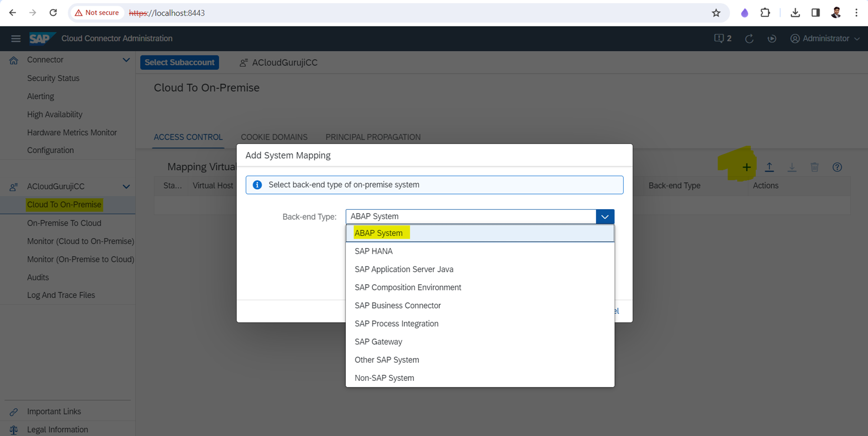Reload the page in browser
868x436 pixels.
pos(53,13)
